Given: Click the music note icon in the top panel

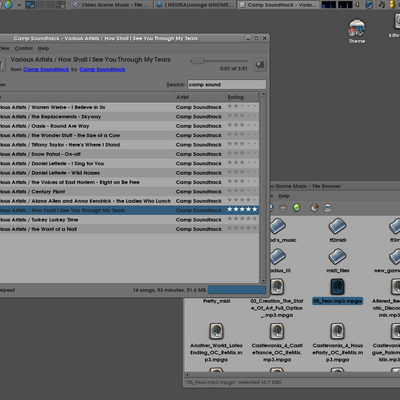Looking at the screenshot, I should (382, 5).
